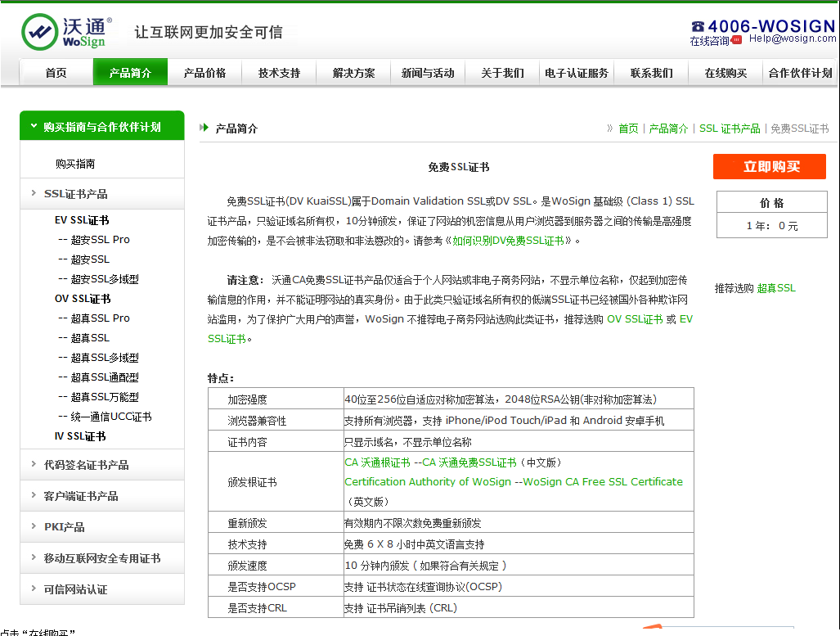
Task: Select the 产品简介 navigation tab
Action: (x=130, y=72)
